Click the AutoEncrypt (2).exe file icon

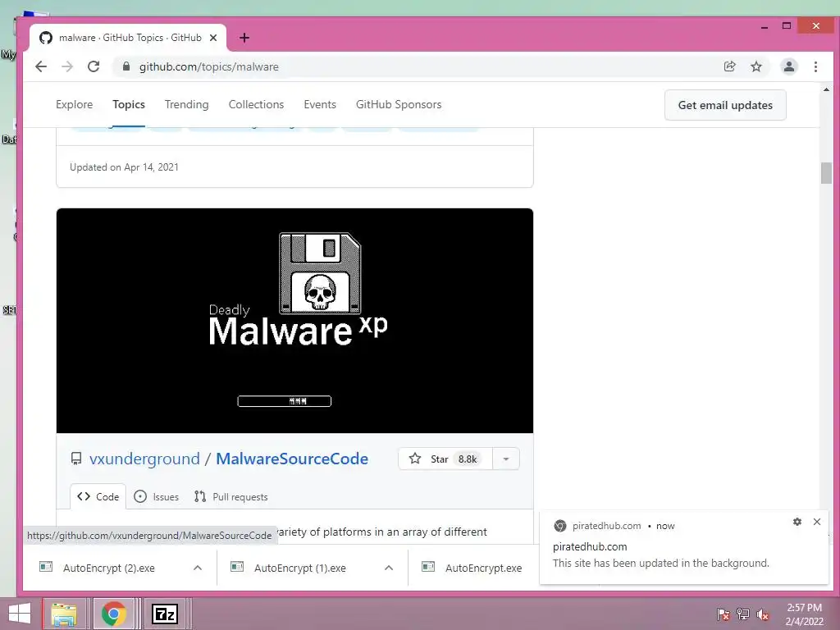46,567
